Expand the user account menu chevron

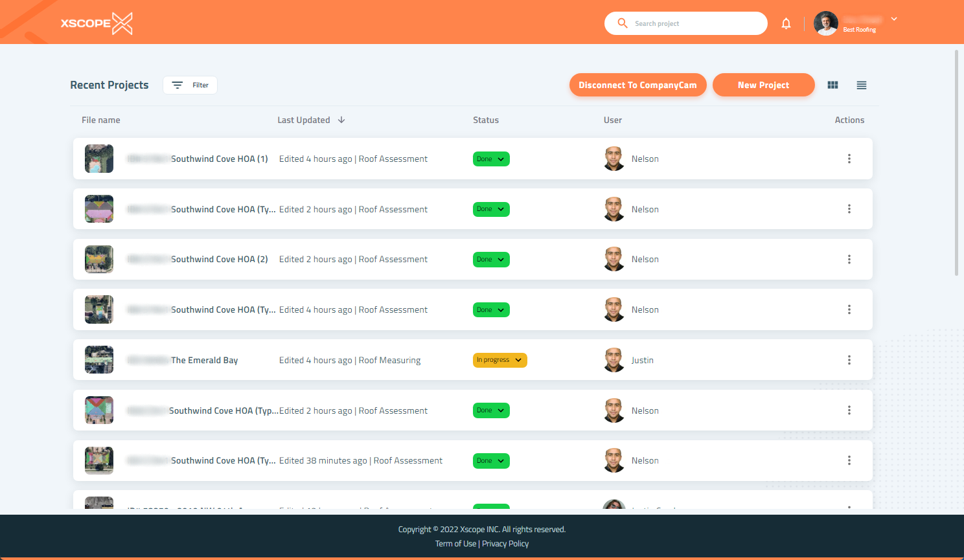tap(894, 19)
